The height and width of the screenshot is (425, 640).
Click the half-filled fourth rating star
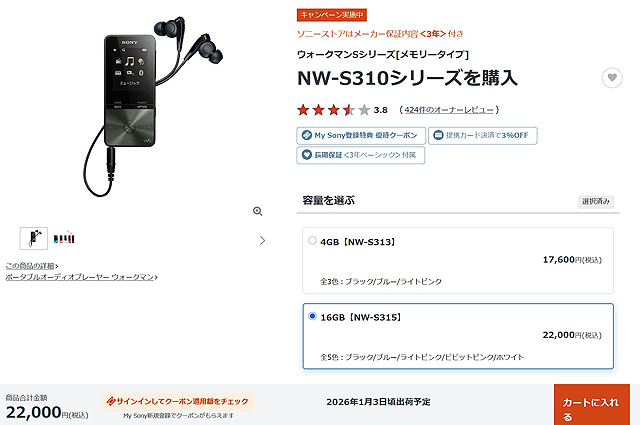coord(349,109)
